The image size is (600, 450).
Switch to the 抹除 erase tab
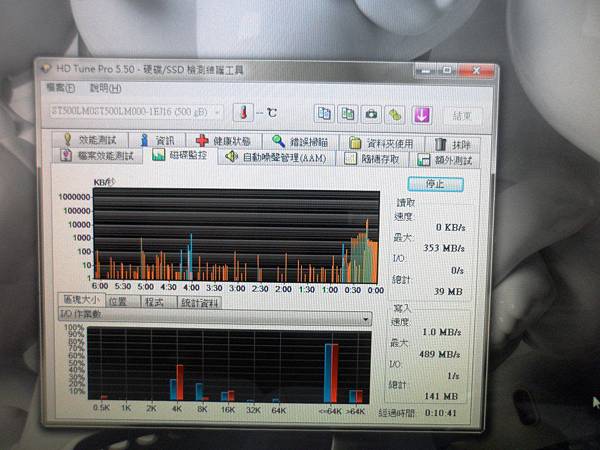click(x=452, y=145)
